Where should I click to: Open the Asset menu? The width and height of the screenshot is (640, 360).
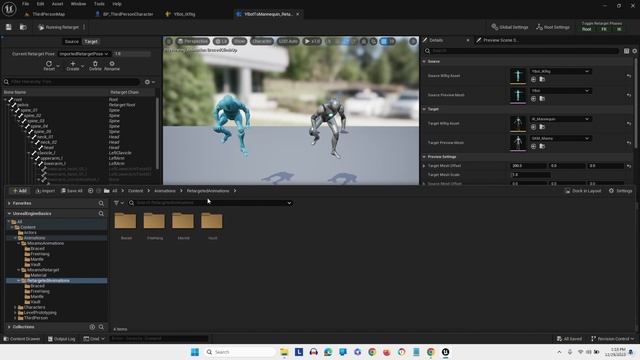pos(58,4)
